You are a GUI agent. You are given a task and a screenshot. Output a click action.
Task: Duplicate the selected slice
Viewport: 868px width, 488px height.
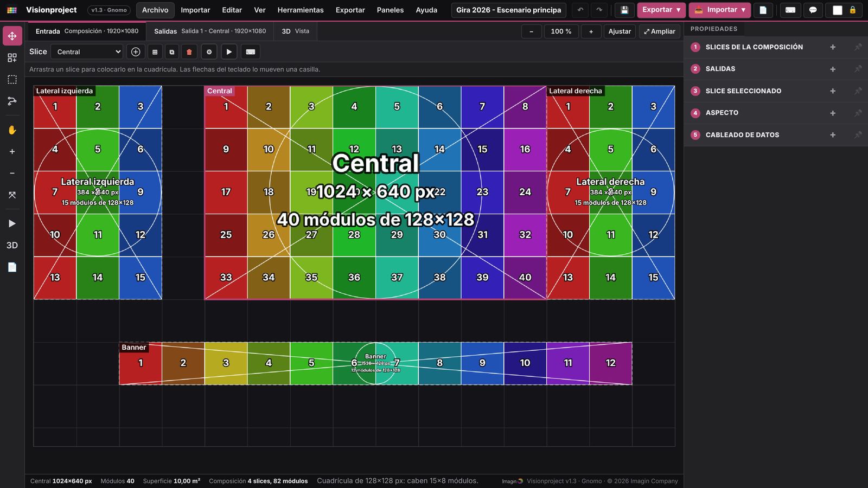point(172,52)
